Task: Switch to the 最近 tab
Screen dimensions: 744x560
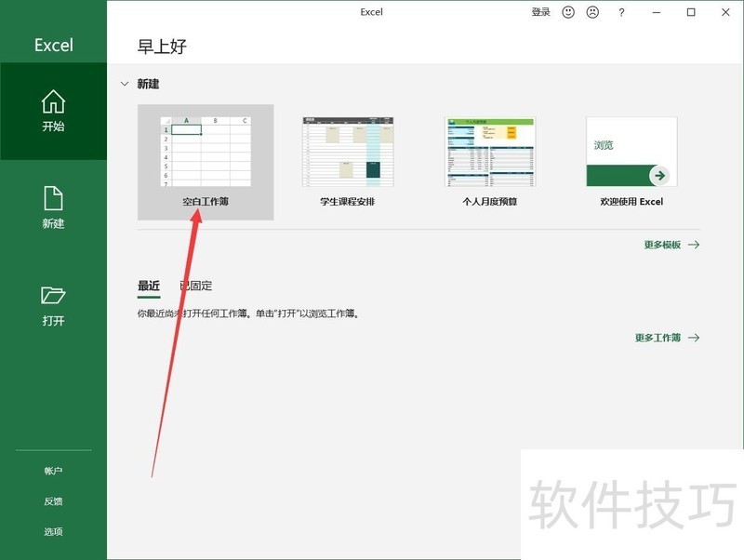Action: click(x=149, y=286)
